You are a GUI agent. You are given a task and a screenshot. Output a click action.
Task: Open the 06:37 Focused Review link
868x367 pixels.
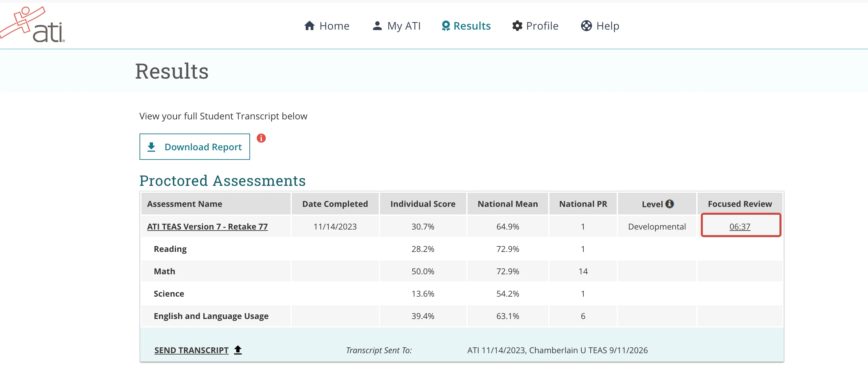pos(740,227)
